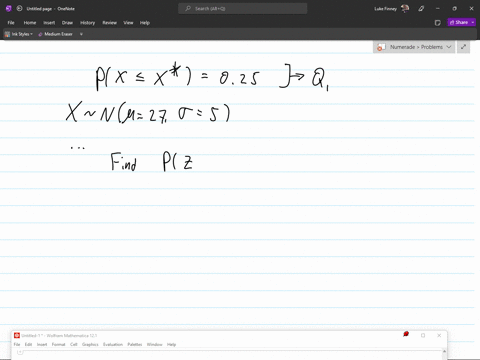Switch to the Draw tab
This screenshot has width=480, height=360.
67,23
